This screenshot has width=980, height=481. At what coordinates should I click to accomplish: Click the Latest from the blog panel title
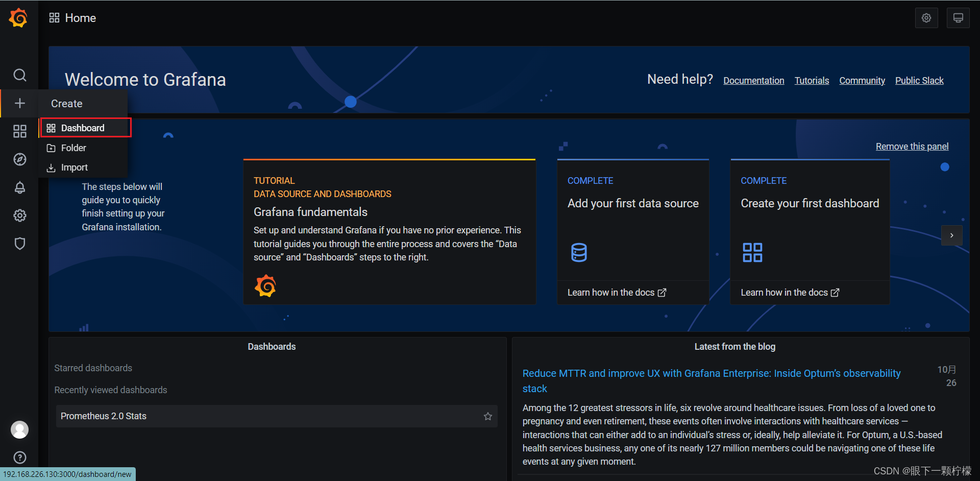tap(735, 347)
